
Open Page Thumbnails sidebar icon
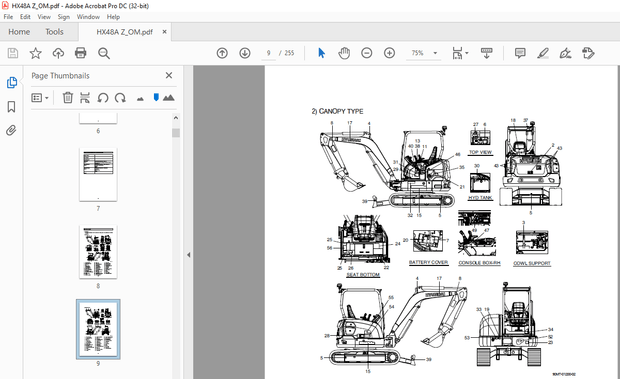pyautogui.click(x=11, y=83)
